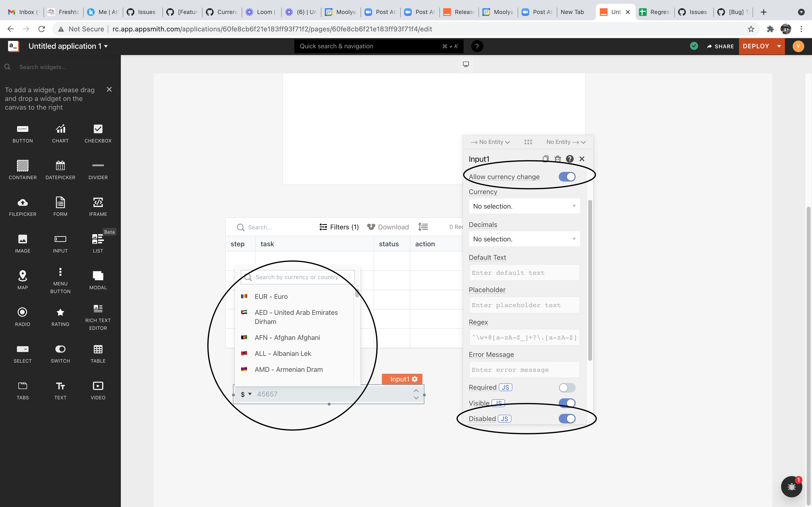This screenshot has width=812, height=507.
Task: Select the Chart widget icon
Action: coord(60,129)
